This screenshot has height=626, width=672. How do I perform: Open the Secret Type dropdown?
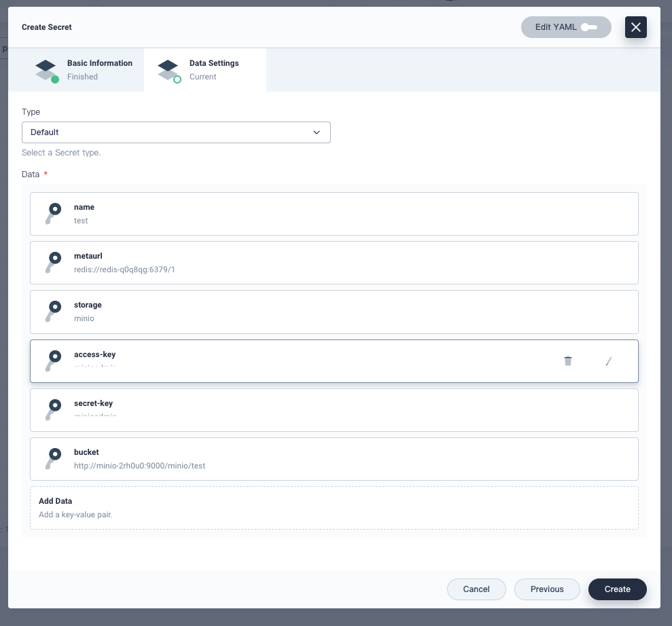176,132
